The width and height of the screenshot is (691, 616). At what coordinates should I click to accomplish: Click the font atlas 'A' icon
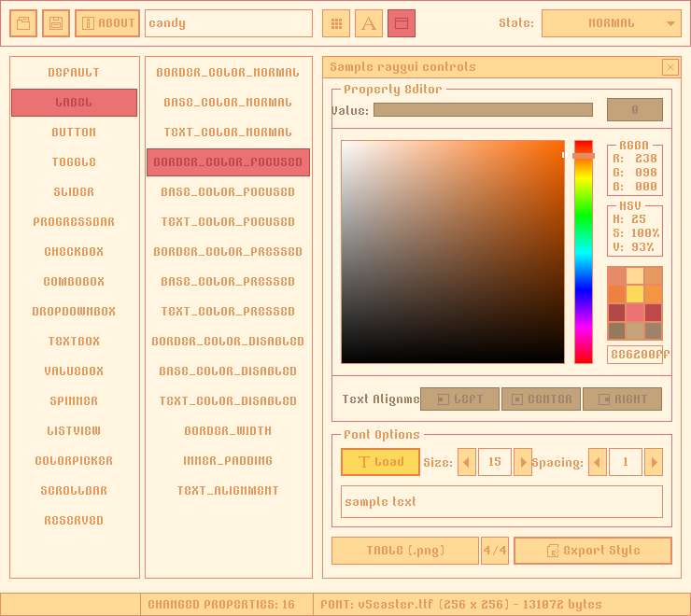(x=369, y=23)
